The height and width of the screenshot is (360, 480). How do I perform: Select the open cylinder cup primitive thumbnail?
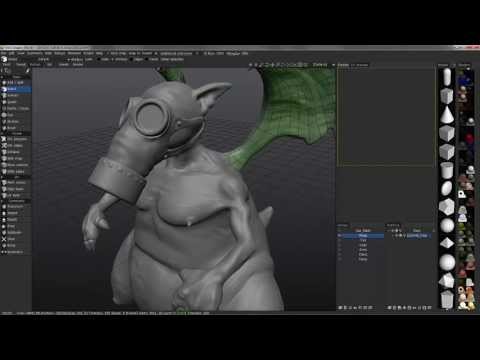coord(447,170)
